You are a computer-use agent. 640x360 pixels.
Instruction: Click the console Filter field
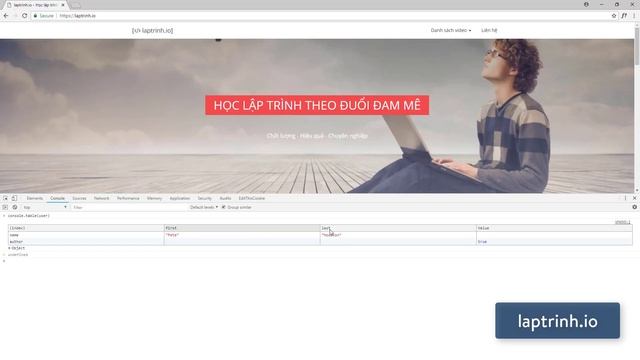[129, 207]
